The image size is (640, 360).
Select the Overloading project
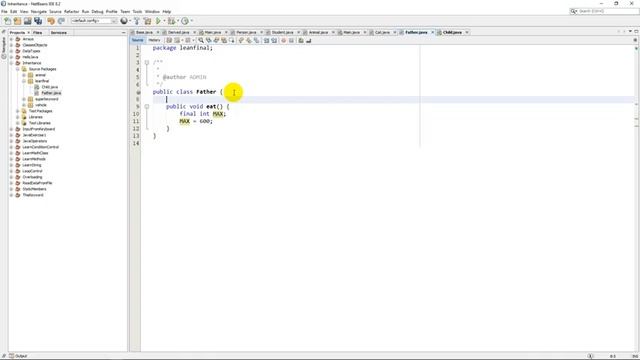point(32,177)
